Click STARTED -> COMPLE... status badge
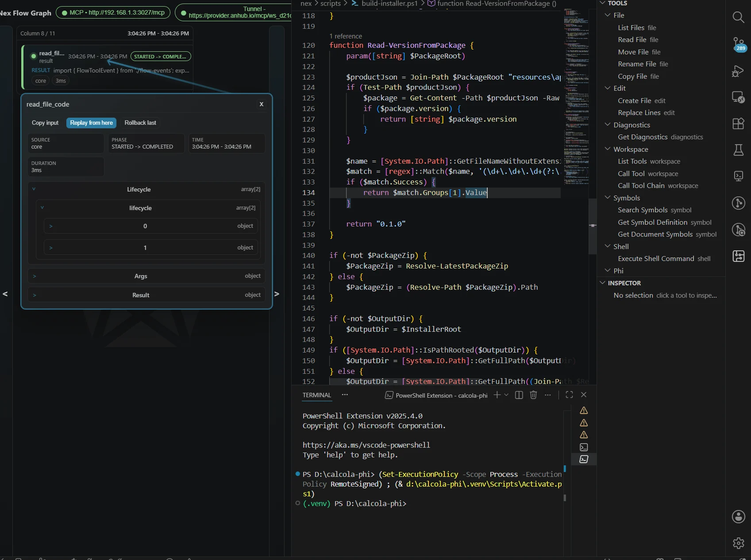751x560 pixels. (x=161, y=57)
